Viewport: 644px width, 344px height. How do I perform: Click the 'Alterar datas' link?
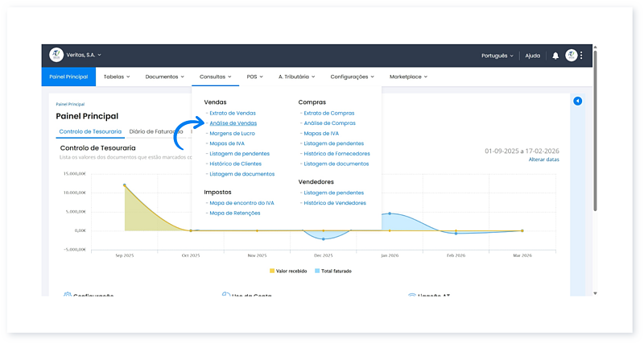pos(544,160)
